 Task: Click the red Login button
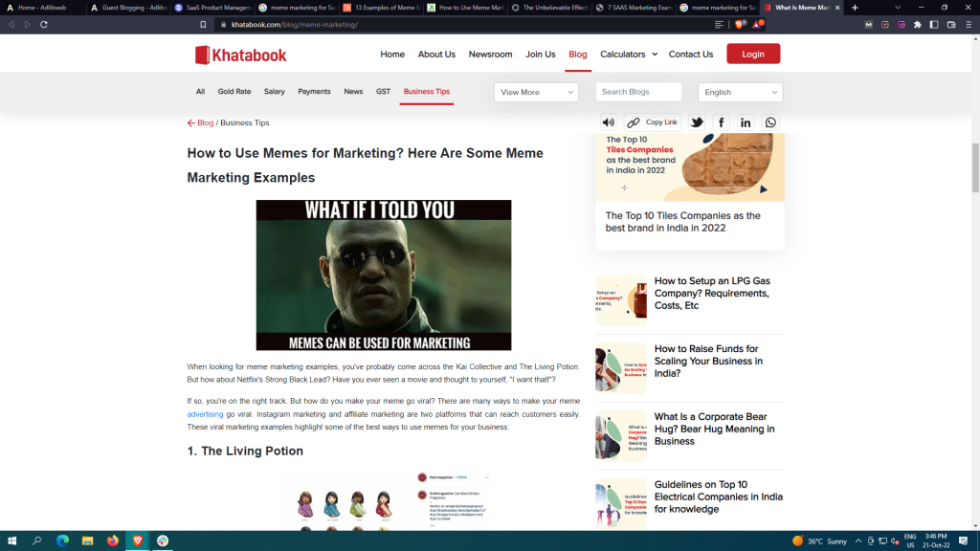click(753, 54)
